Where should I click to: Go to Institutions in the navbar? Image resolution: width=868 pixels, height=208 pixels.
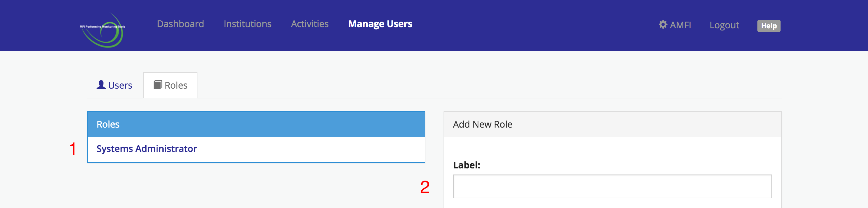[247, 24]
